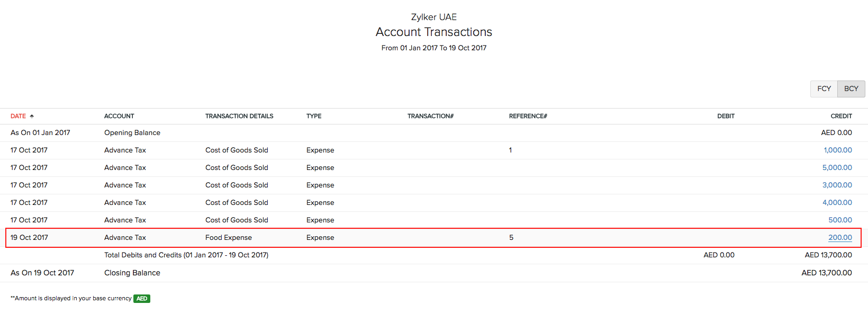Open the 4,000.00 credit transaction link
This screenshot has height=313, width=868.
[837, 202]
